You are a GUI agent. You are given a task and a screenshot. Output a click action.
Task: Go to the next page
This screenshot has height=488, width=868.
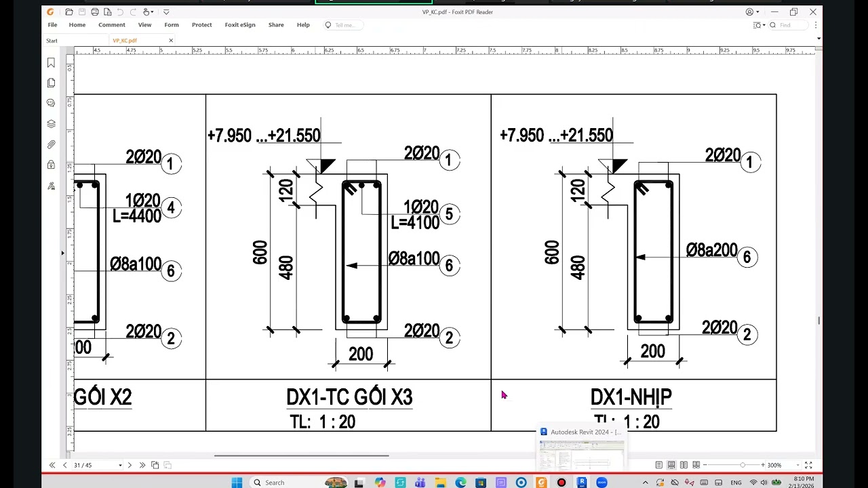130,465
